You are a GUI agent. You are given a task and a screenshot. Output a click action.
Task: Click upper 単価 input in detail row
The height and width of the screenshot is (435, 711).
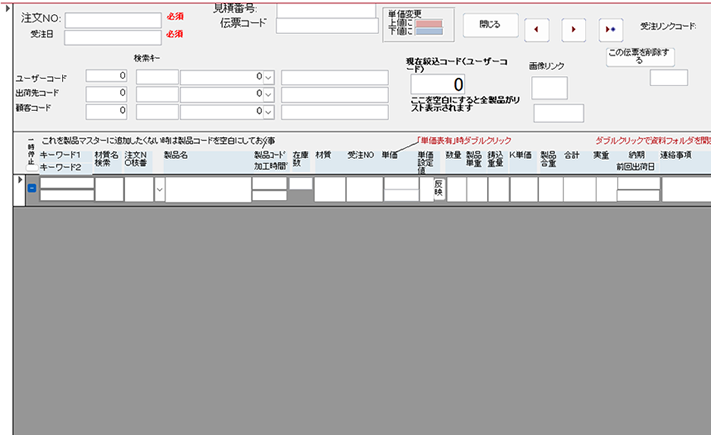click(x=401, y=183)
